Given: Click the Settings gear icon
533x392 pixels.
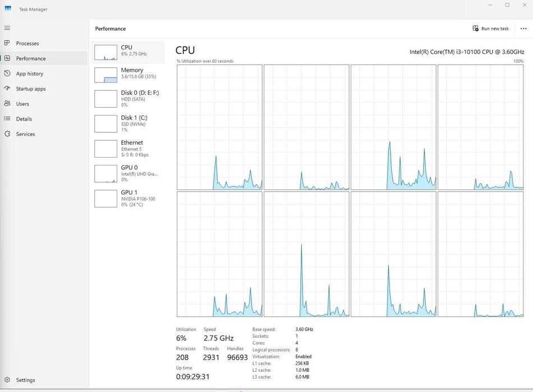Looking at the screenshot, I should 7,380.
